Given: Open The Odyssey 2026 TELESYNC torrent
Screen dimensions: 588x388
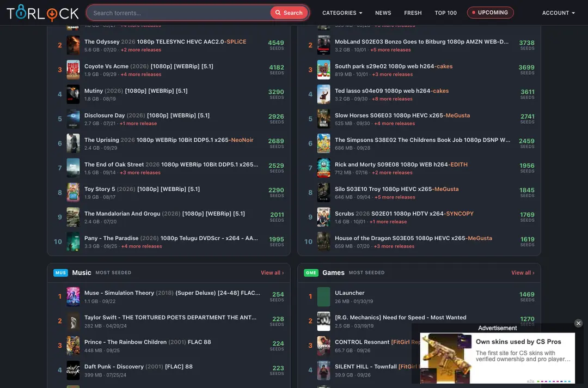Looking at the screenshot, I should pyautogui.click(x=165, y=41).
